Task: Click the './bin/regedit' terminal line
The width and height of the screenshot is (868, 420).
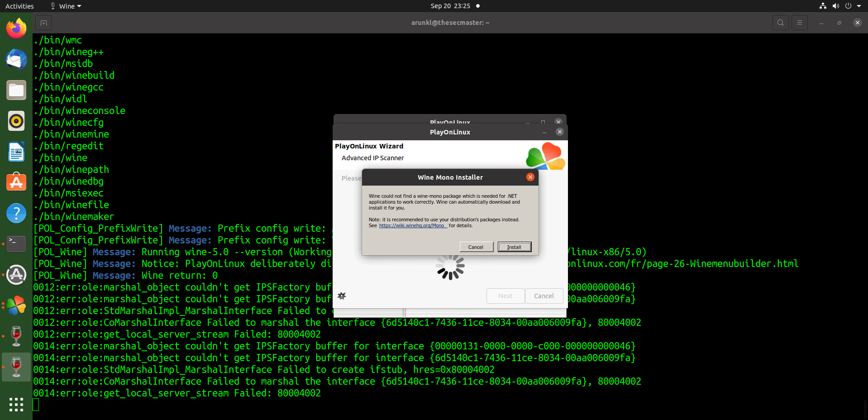Action: (x=69, y=146)
